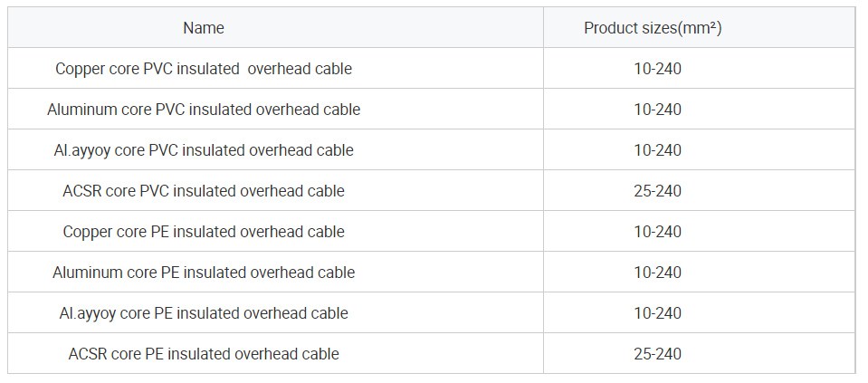Select Al.ayyoy core PVC insulated overhead cable
The image size is (868, 383).
tap(204, 150)
